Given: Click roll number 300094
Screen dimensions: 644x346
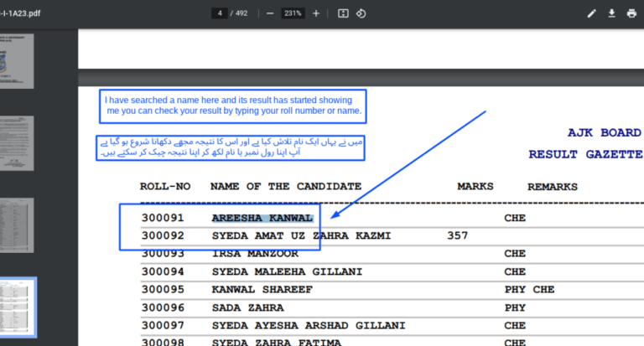Looking at the screenshot, I should coord(163,271).
